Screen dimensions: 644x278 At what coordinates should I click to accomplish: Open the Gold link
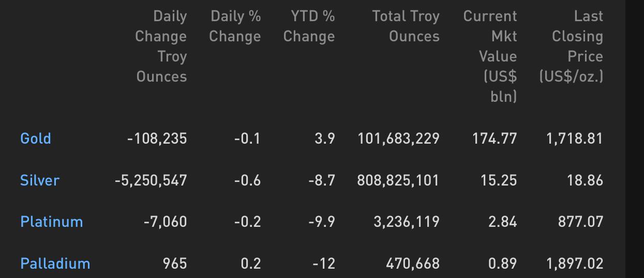36,138
